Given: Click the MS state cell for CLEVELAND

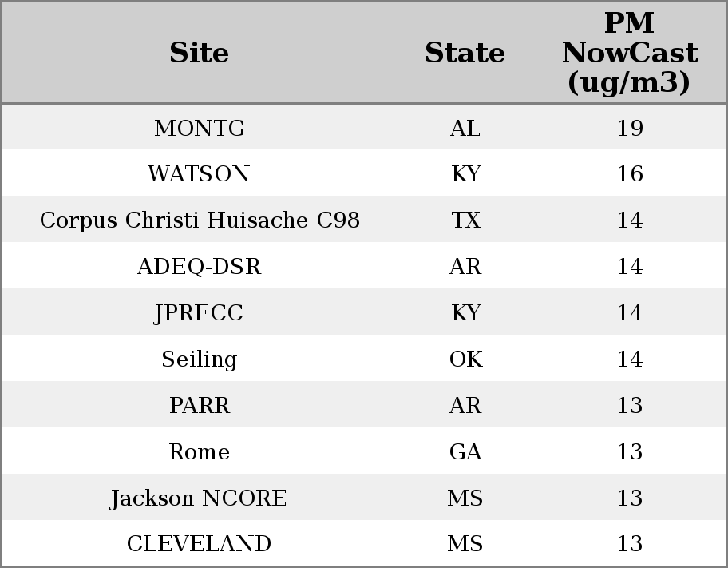Looking at the screenshot, I should coord(465,543).
